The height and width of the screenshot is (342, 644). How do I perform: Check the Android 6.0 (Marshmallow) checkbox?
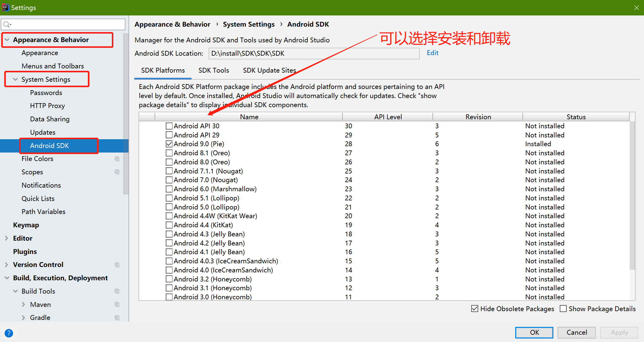click(x=169, y=189)
